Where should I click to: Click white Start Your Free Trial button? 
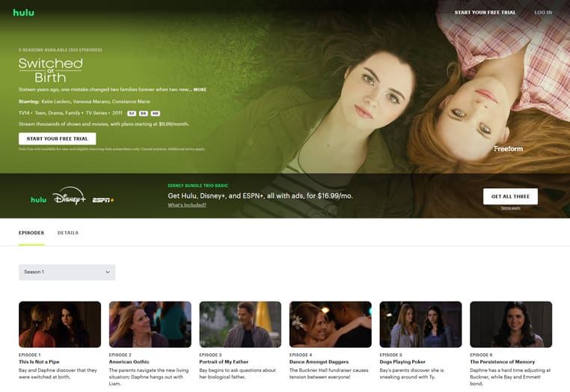[x=58, y=138]
